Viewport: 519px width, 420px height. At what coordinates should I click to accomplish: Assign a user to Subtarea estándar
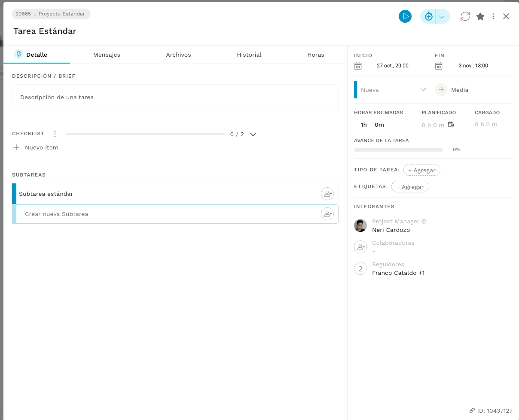(x=327, y=194)
